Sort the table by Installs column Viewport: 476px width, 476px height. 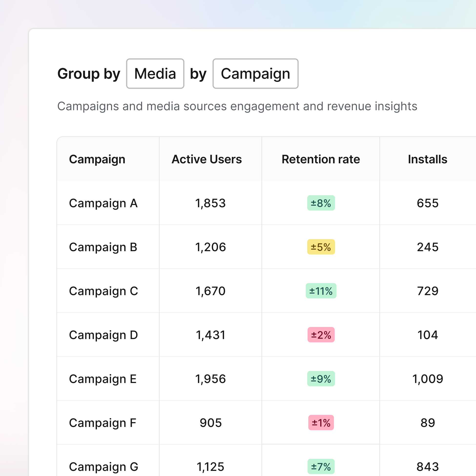click(x=427, y=159)
